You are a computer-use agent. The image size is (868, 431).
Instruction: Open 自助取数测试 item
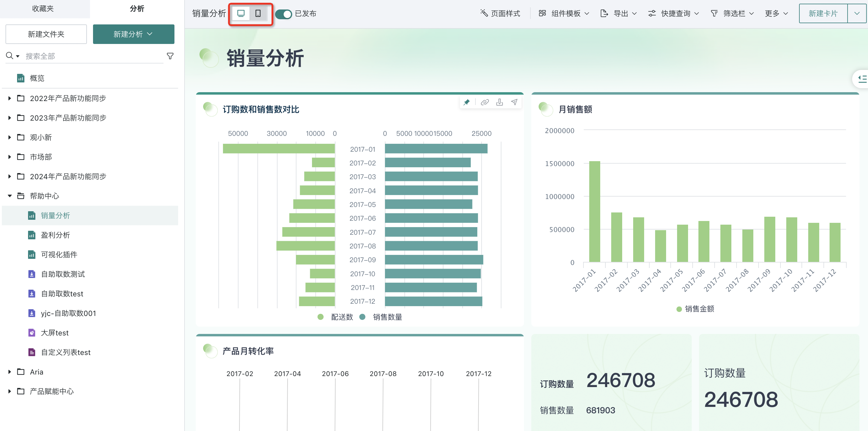point(90,274)
